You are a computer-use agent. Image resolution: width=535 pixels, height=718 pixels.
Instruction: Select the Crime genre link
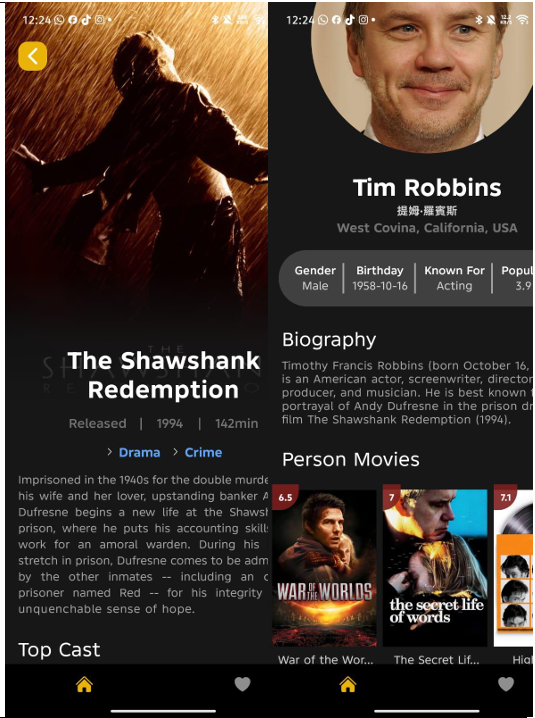tap(203, 452)
